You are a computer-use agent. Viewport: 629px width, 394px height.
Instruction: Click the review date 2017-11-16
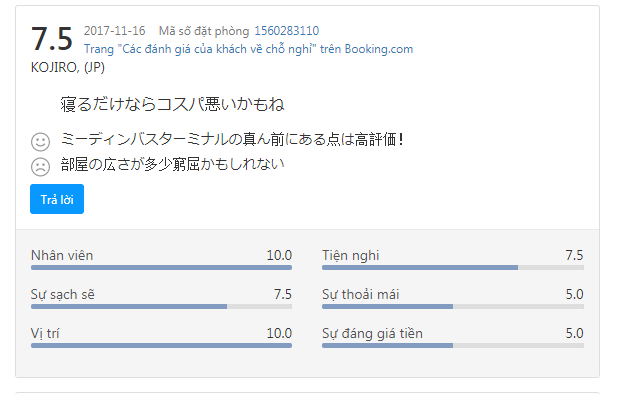click(115, 31)
